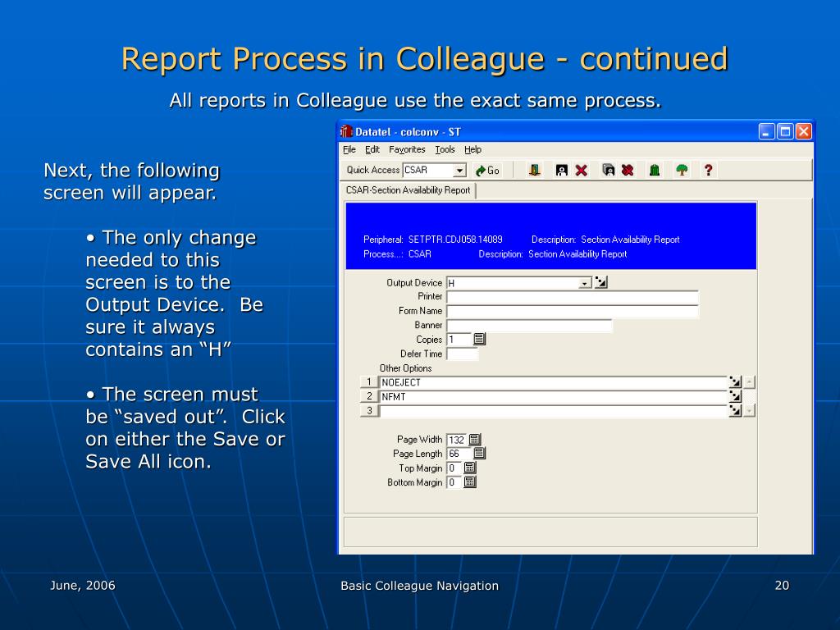This screenshot has height=630, width=840.
Task: Click the green building icon in toolbar
Action: tap(654, 171)
